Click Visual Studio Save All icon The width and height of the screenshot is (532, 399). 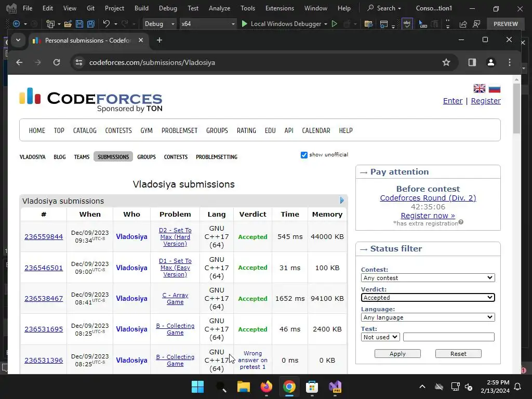[x=90, y=24]
